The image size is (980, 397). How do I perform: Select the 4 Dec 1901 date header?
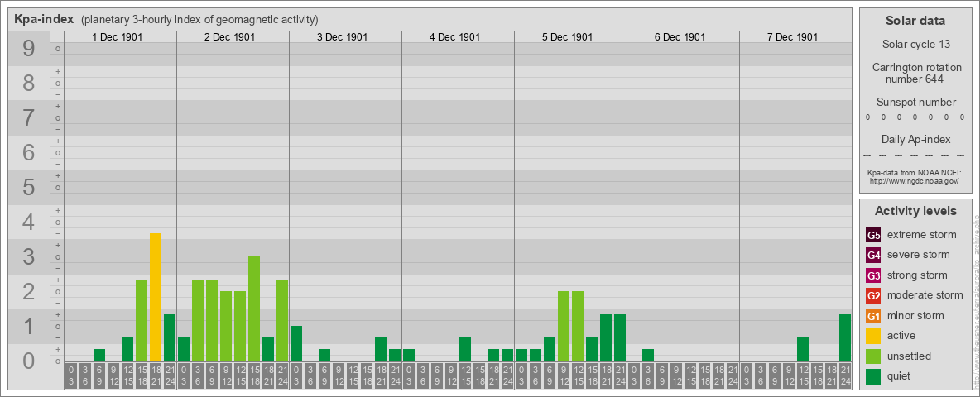tap(455, 37)
